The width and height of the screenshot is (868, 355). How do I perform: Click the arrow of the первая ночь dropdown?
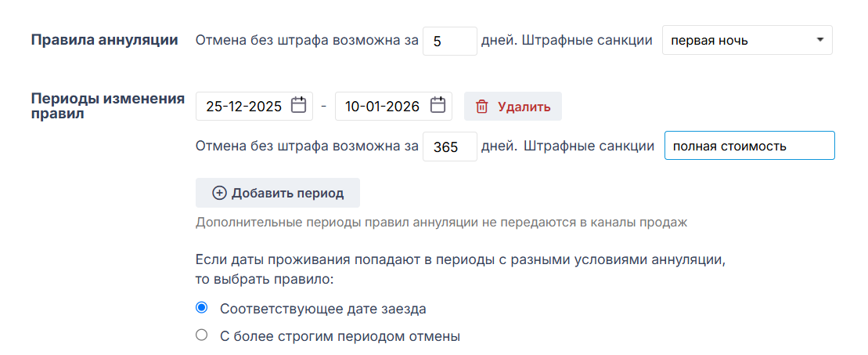pyautogui.click(x=819, y=40)
